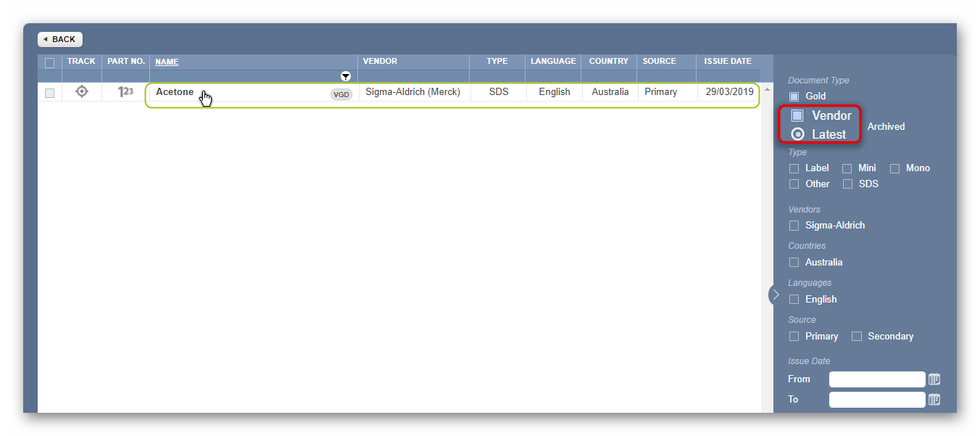Viewport: 980px width, 436px height.
Task: Collapse the filter panel with the chevron
Action: tap(775, 295)
